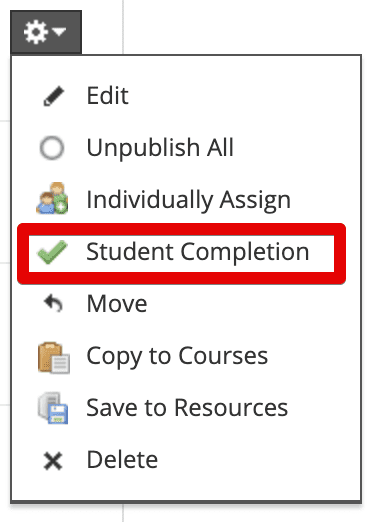Click the Individually Assign people icon

point(52,198)
